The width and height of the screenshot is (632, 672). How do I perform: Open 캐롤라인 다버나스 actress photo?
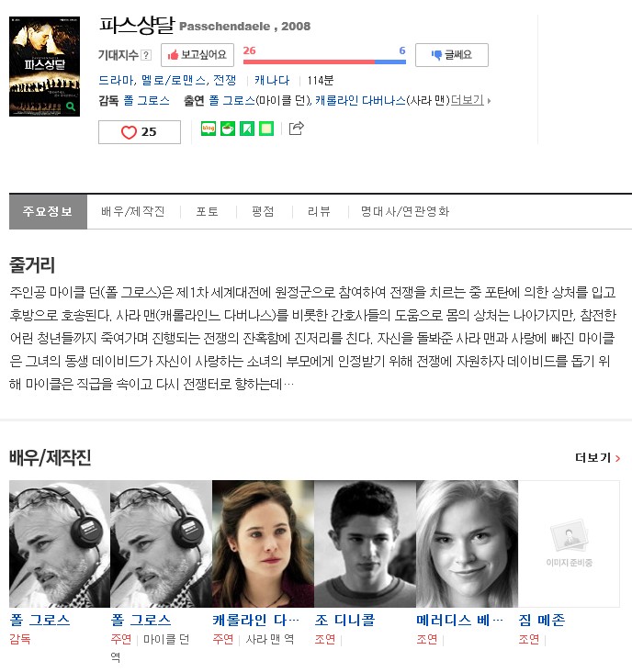[x=263, y=543]
